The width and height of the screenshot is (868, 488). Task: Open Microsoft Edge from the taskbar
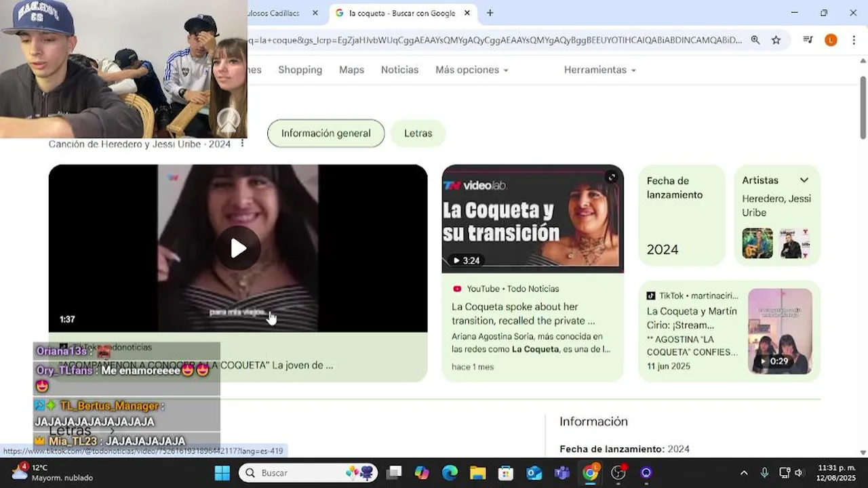click(450, 472)
